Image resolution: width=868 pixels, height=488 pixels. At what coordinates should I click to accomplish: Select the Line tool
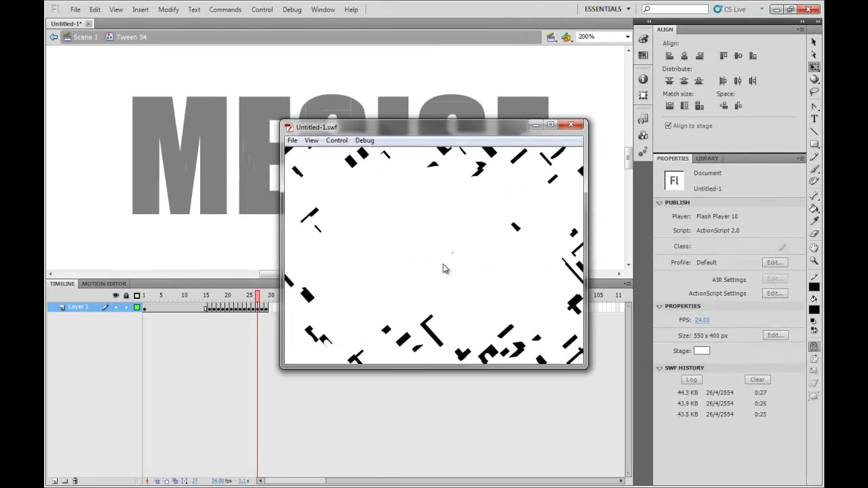pyautogui.click(x=814, y=131)
